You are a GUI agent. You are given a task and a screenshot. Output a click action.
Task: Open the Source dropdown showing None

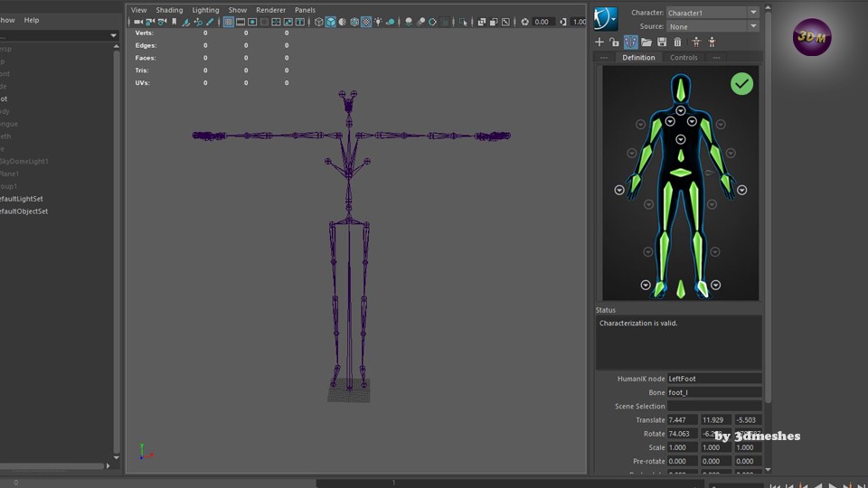tap(712, 26)
